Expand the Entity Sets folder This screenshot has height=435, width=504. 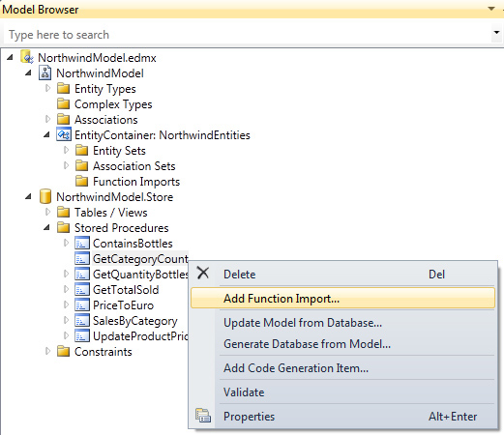[x=66, y=150]
